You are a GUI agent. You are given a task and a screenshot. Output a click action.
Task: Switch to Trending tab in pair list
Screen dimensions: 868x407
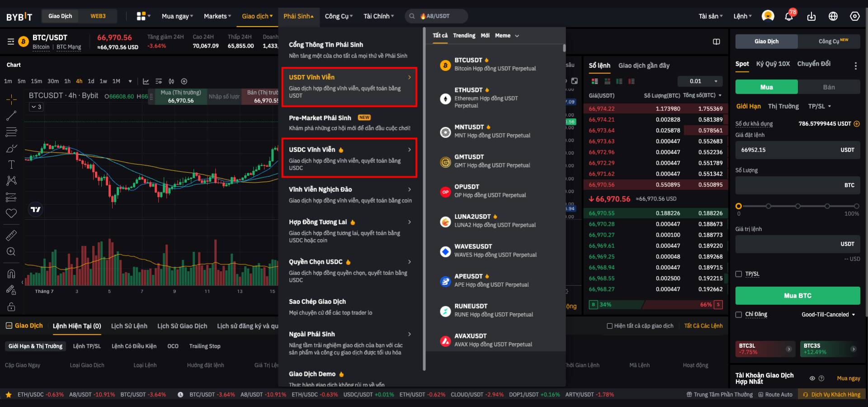[x=464, y=36]
